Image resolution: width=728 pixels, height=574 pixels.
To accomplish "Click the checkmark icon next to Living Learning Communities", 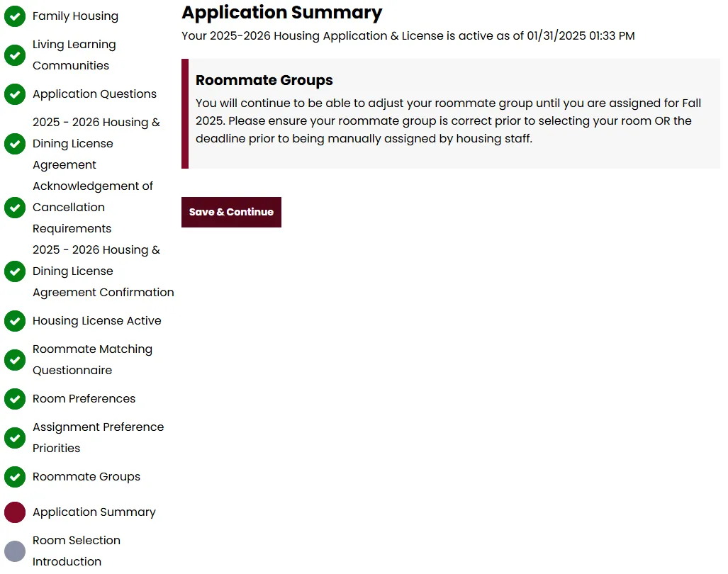I will pos(15,55).
